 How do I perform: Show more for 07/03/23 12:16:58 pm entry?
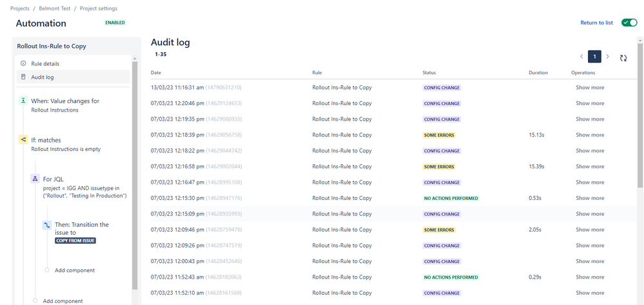[590, 166]
